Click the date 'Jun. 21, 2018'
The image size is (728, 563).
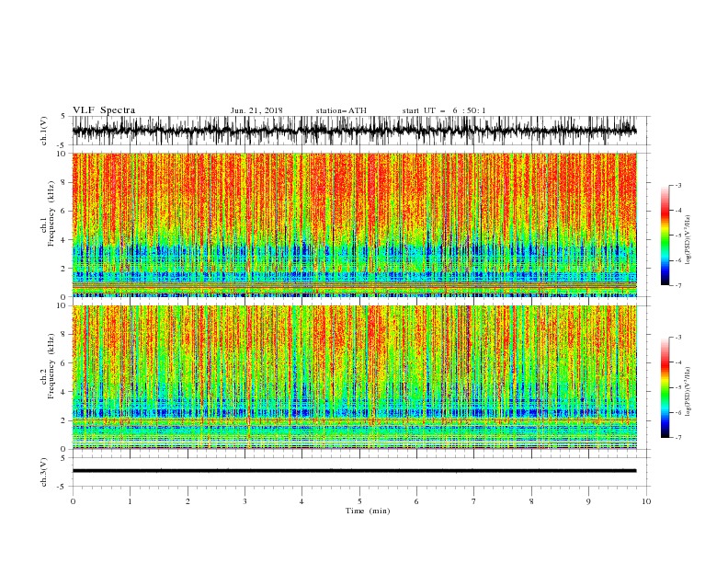[256, 110]
